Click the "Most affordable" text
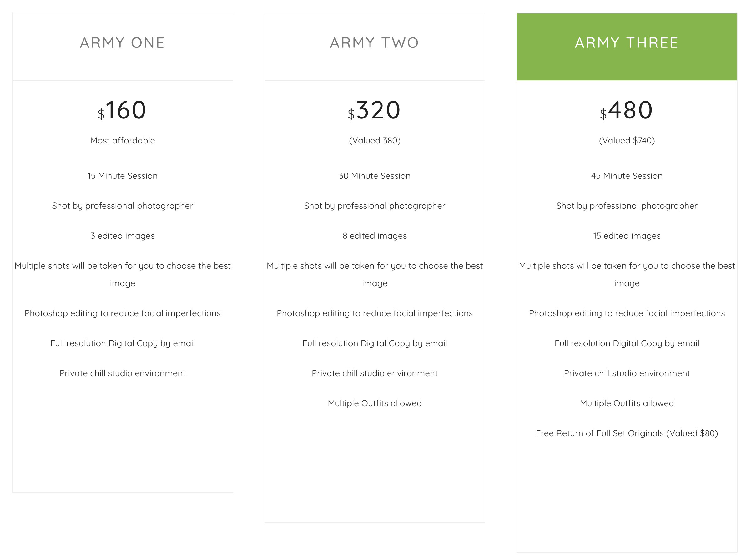Viewport: 751px width, 560px height. pyautogui.click(x=122, y=140)
